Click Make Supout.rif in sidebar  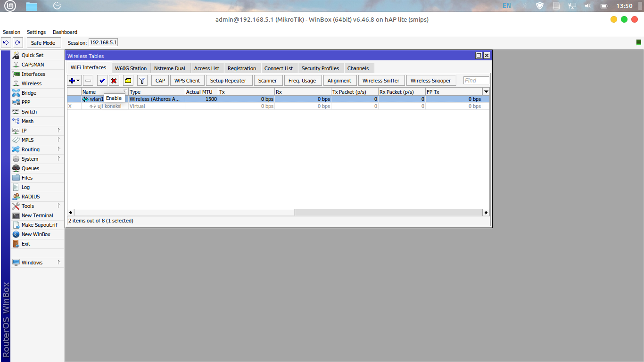tap(38, 225)
